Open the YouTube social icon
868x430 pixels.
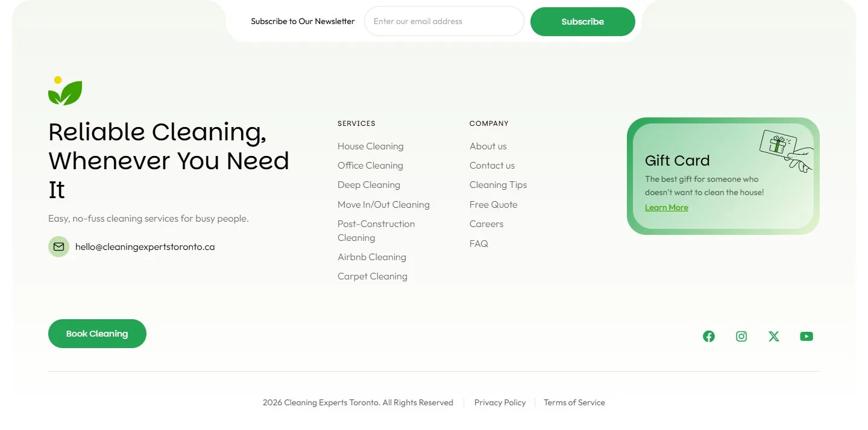(x=807, y=337)
